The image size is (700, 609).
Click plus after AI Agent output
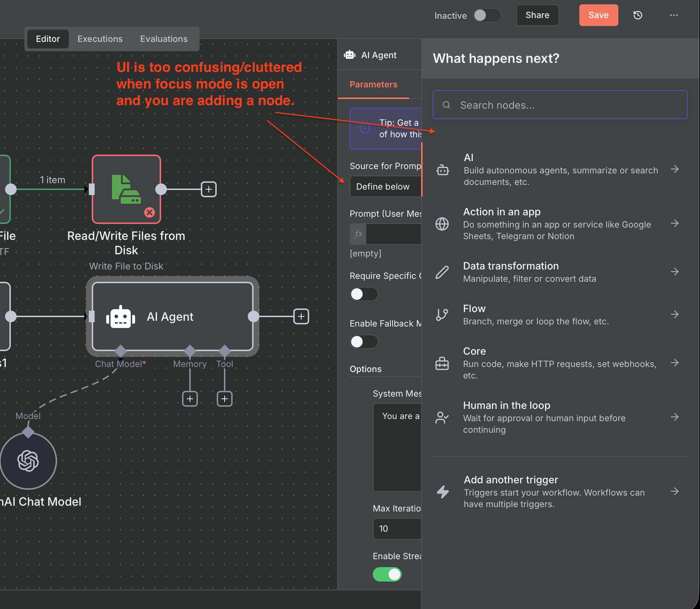coord(301,316)
